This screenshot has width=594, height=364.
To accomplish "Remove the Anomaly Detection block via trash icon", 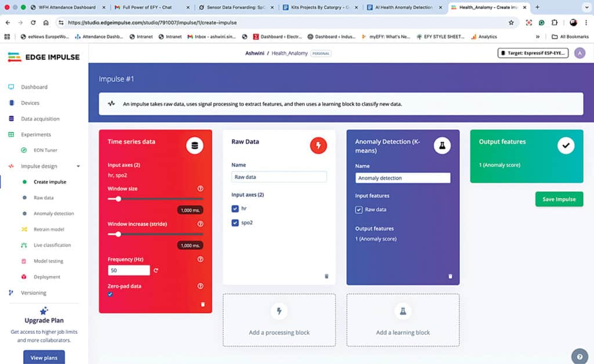I will pos(450,276).
